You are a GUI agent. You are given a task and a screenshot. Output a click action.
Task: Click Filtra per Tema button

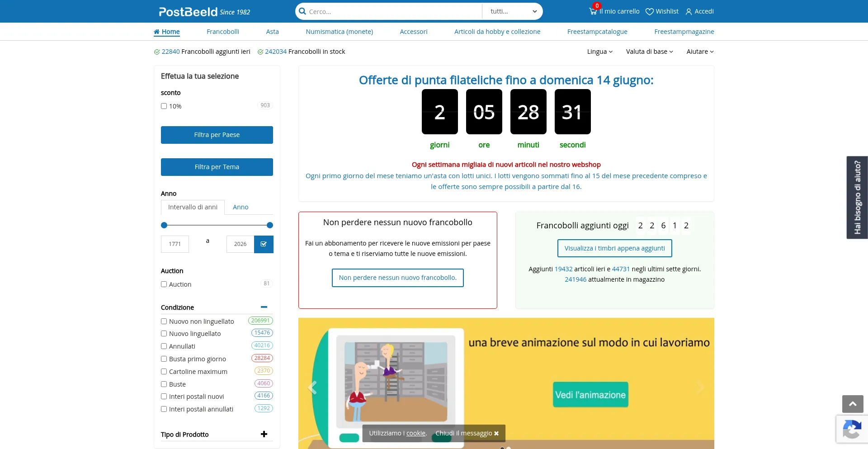[x=217, y=167]
